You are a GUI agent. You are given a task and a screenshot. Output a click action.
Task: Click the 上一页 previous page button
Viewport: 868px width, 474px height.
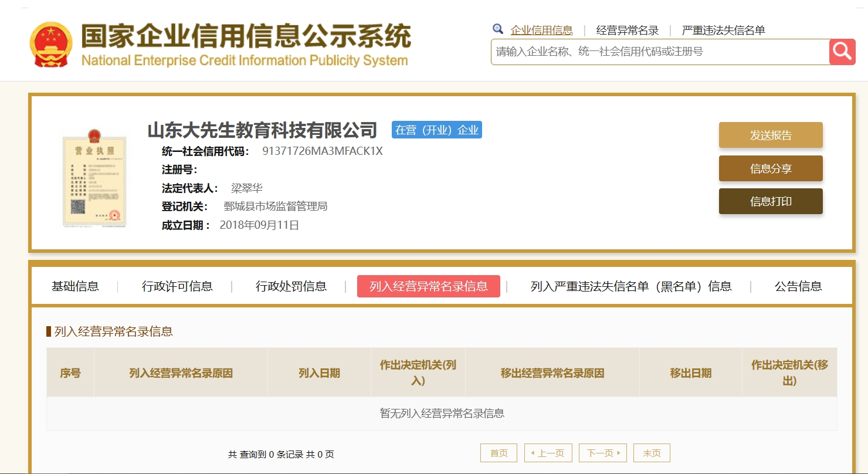(x=548, y=453)
